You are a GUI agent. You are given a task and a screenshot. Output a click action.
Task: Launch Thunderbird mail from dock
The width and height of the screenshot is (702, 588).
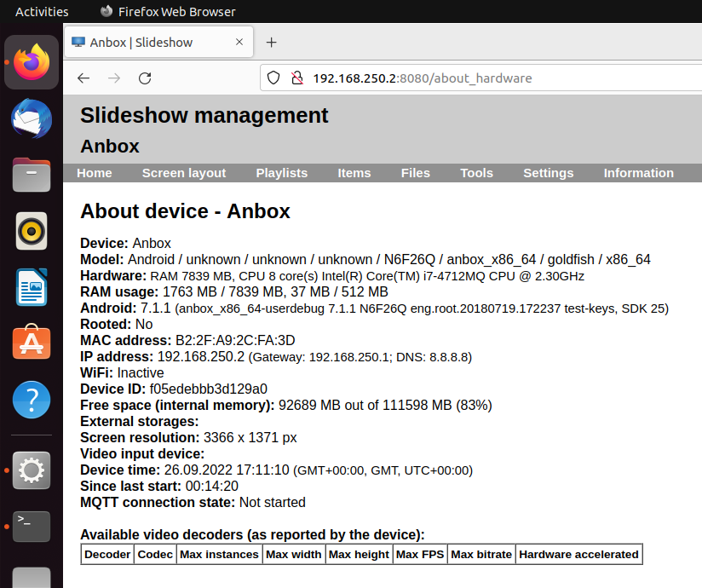(x=32, y=118)
